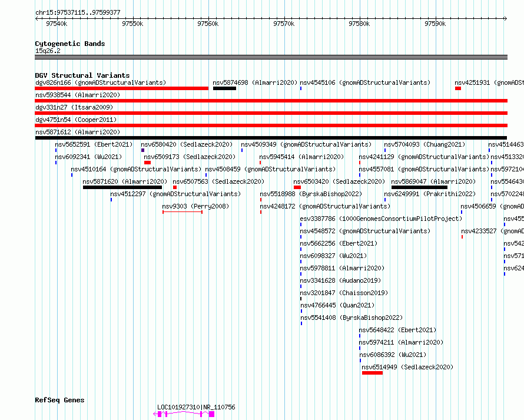Select the black bar under nsv5874698
The width and height of the screenshot is (524, 420).
click(224, 88)
